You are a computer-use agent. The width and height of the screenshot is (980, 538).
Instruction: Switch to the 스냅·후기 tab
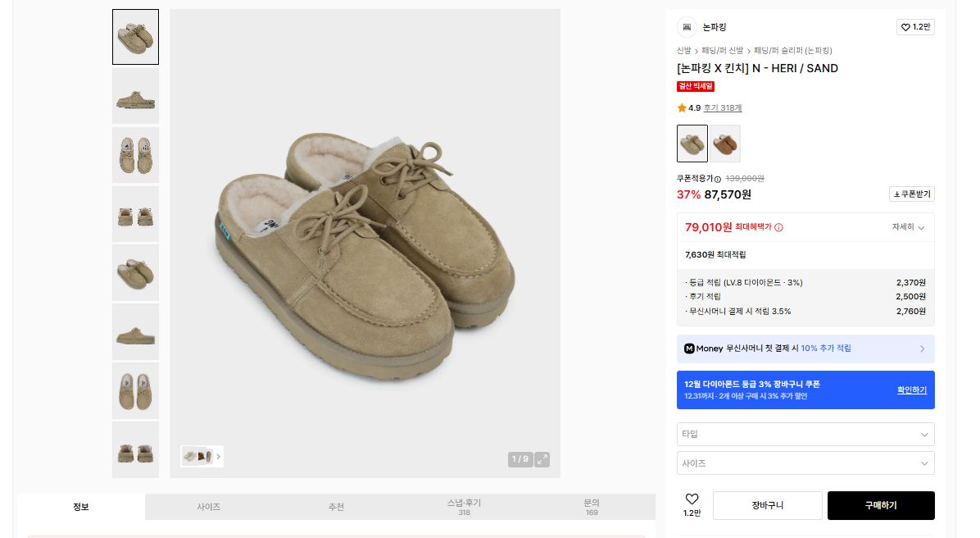coord(464,506)
